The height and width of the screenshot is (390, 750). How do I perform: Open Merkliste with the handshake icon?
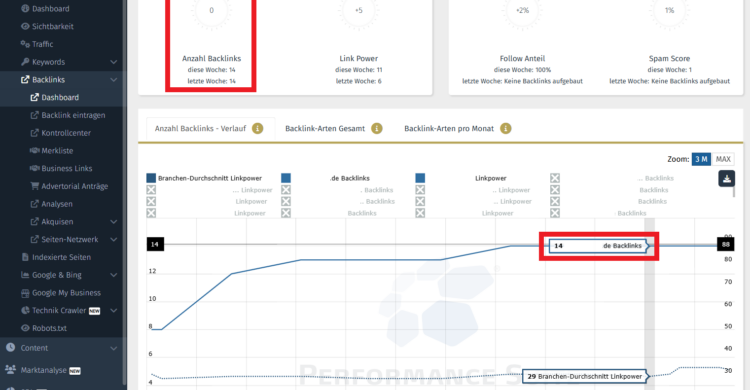click(x=52, y=150)
